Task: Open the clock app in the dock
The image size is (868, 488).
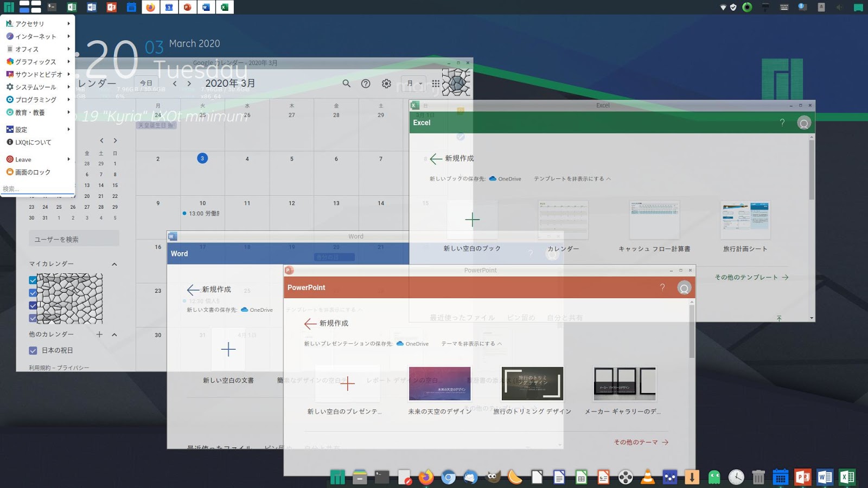Action: 736,477
